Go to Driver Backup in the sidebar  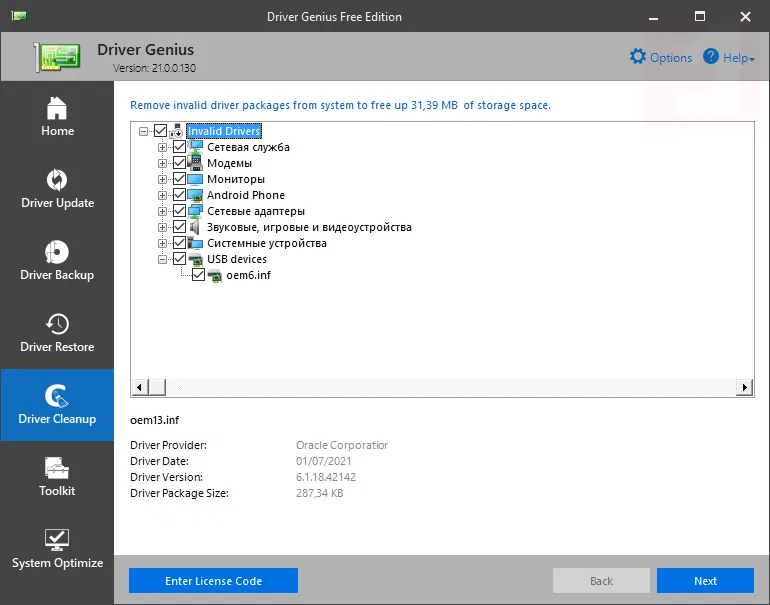(57, 261)
